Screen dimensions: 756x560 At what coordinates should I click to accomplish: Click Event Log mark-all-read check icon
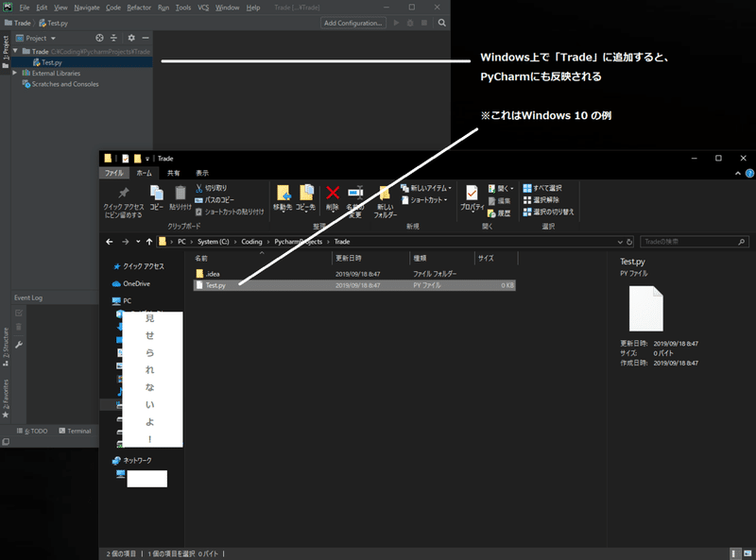tap(19, 313)
